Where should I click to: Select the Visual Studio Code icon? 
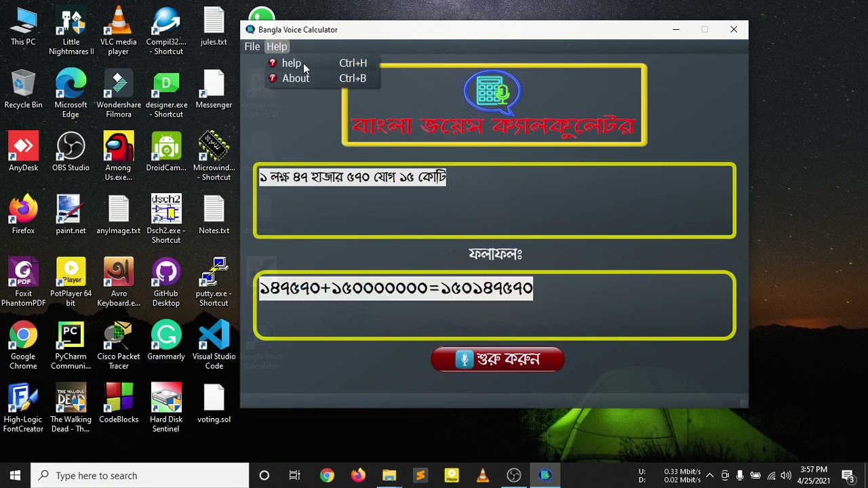[214, 346]
